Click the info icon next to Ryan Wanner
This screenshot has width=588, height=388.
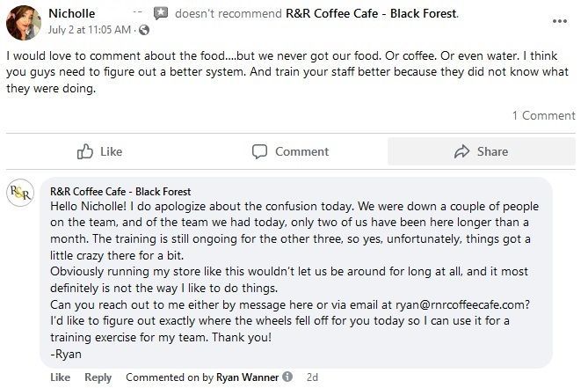[x=287, y=377]
